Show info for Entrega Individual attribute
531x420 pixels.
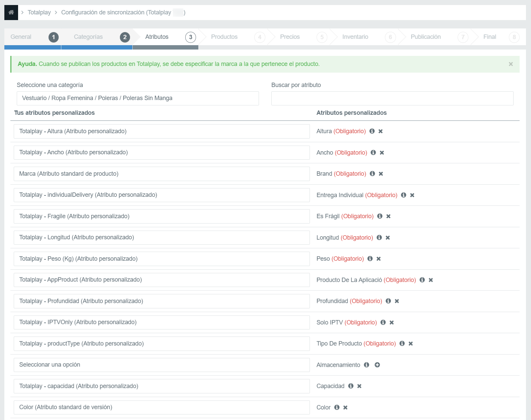coord(404,195)
